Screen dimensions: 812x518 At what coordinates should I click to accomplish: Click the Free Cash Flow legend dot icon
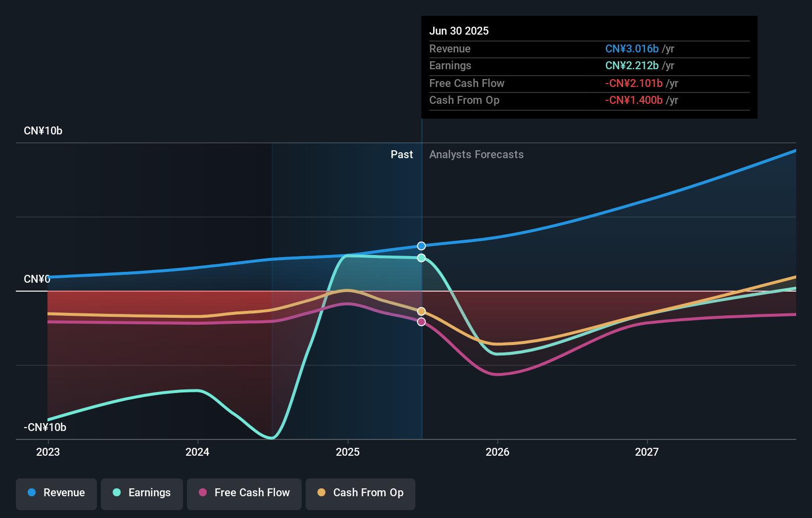click(202, 493)
